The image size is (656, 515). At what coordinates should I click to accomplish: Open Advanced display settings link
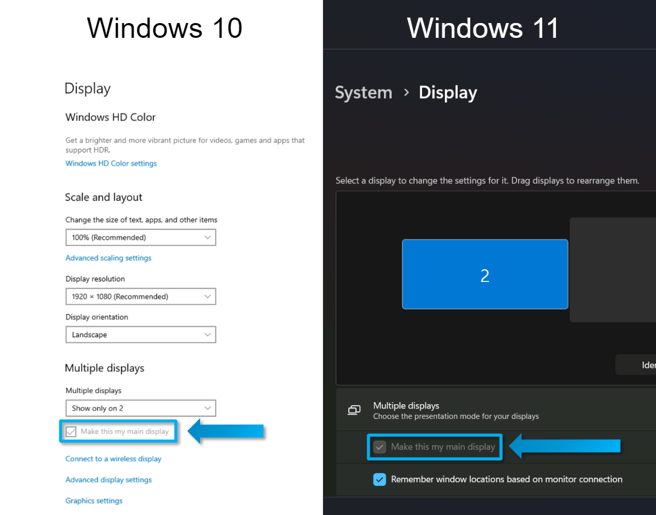[x=108, y=480]
